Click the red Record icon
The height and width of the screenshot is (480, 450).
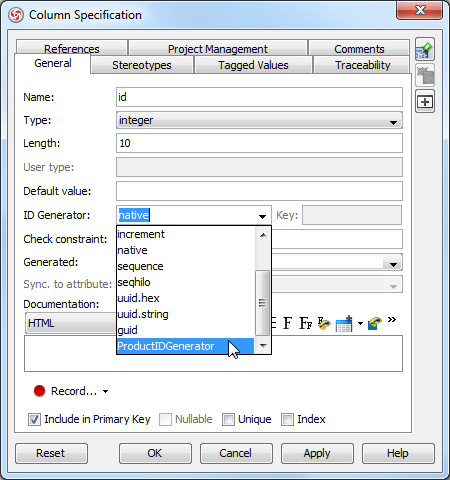[x=39, y=391]
